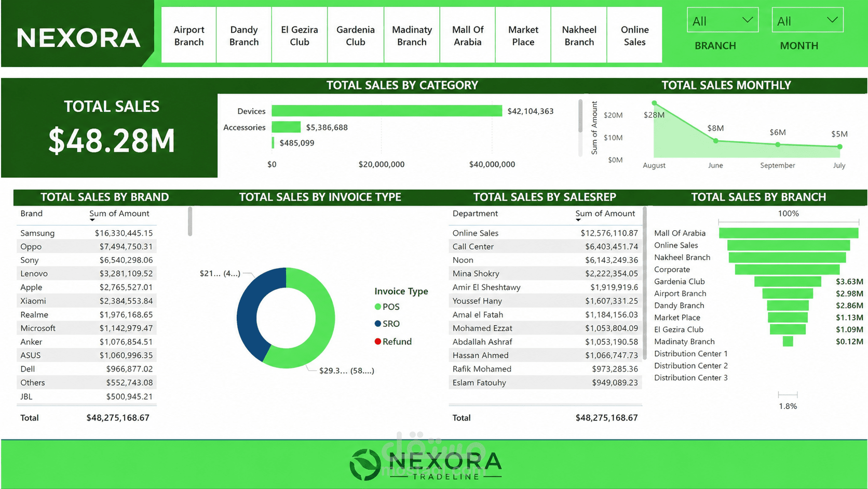Click the August data point on monthly chart
The image size is (868, 489).
point(654,103)
